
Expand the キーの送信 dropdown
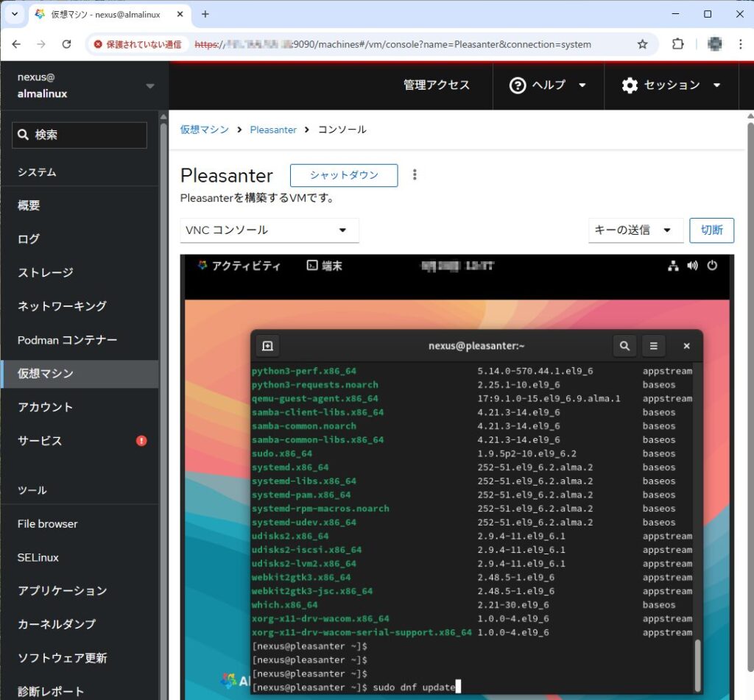tap(635, 230)
